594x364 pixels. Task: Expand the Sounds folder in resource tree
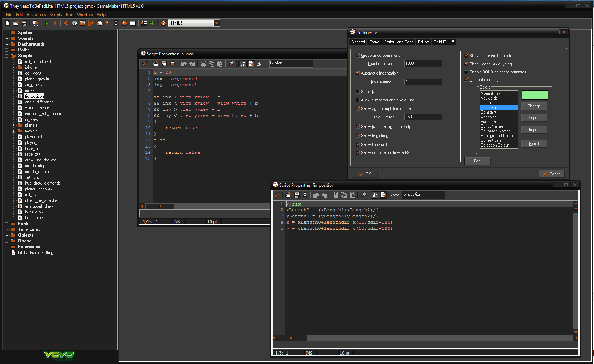click(x=7, y=38)
